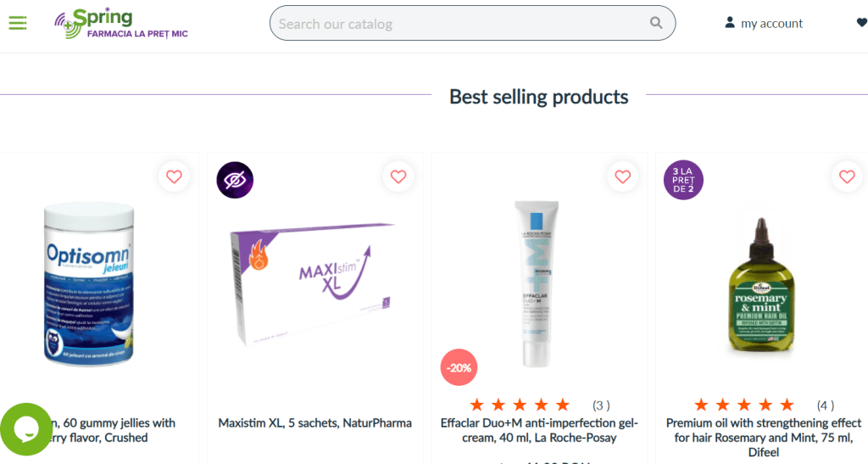View the Optisomn jar product image
This screenshot has width=868, height=464.
[x=89, y=284]
